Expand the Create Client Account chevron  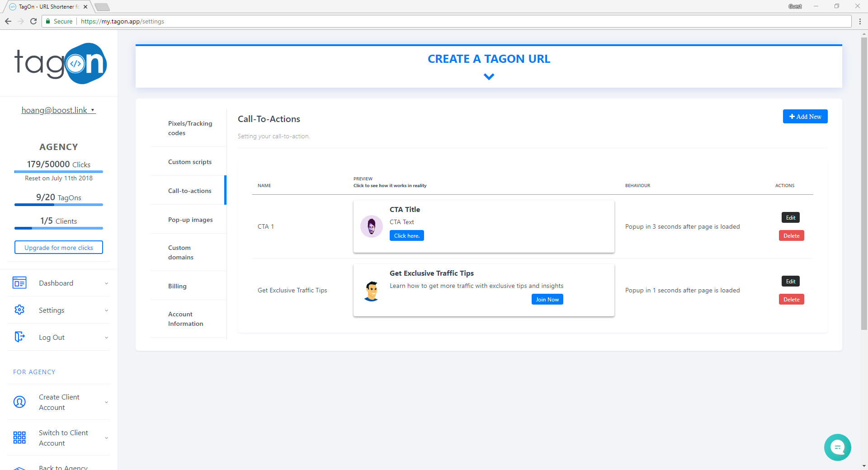pos(106,402)
